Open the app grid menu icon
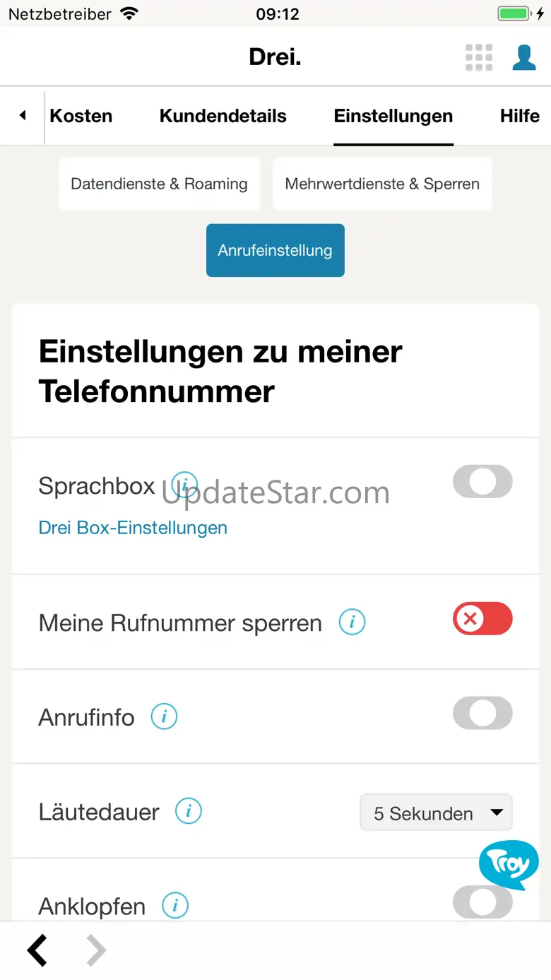 pyautogui.click(x=478, y=57)
